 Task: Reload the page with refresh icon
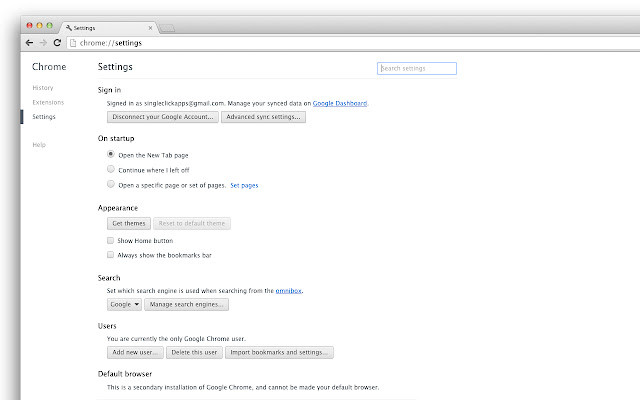tap(57, 42)
